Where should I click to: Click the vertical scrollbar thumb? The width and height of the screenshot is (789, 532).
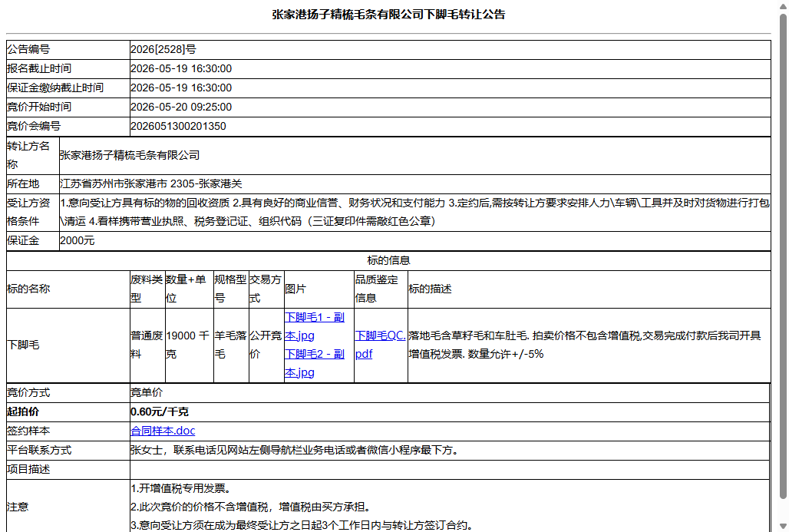click(x=783, y=256)
